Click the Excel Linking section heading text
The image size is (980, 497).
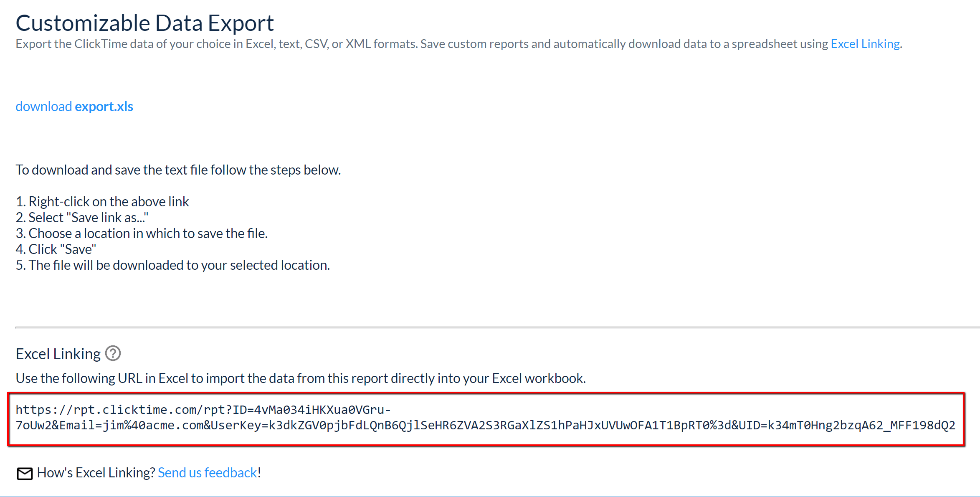point(58,354)
